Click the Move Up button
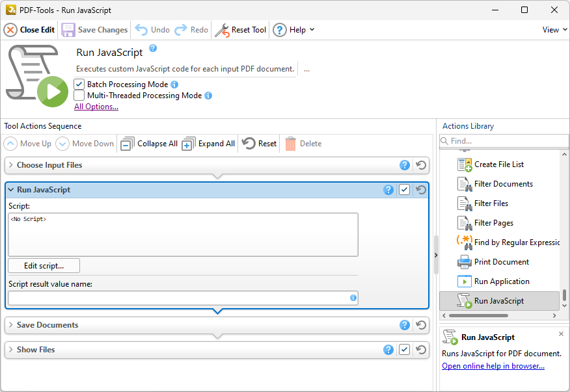This screenshot has height=392, width=570. point(27,144)
